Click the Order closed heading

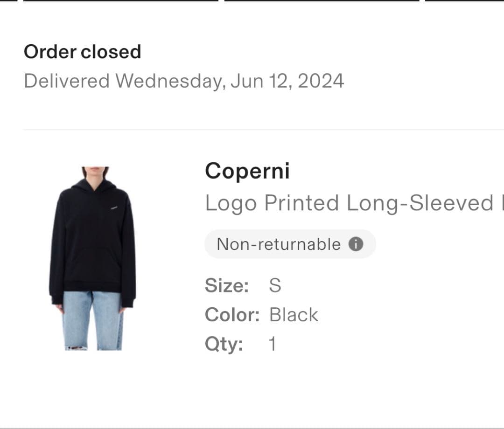pos(82,52)
